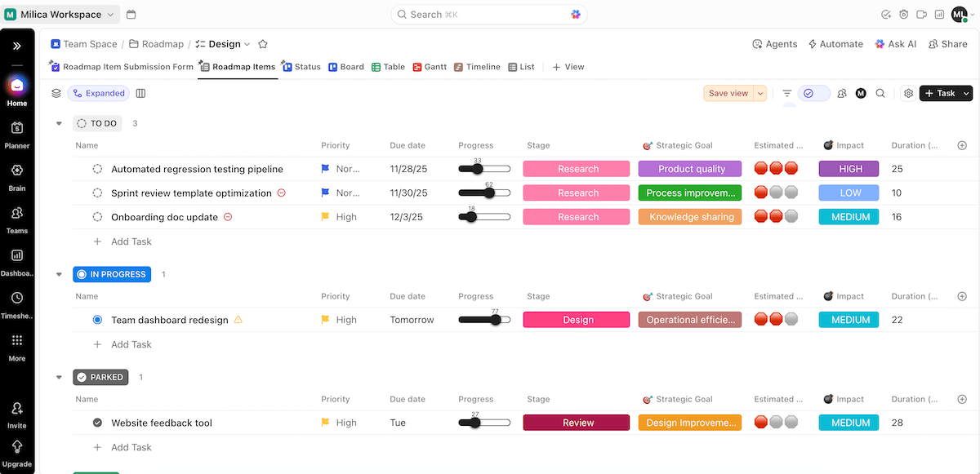Screen dimensions: 980x474
Task: Select the Table view icon
Action: 387,66
